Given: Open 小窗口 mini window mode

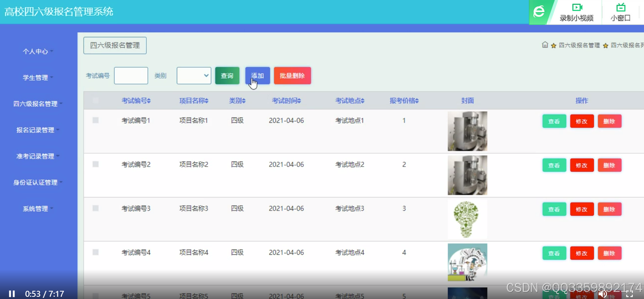Looking at the screenshot, I should (621, 12).
